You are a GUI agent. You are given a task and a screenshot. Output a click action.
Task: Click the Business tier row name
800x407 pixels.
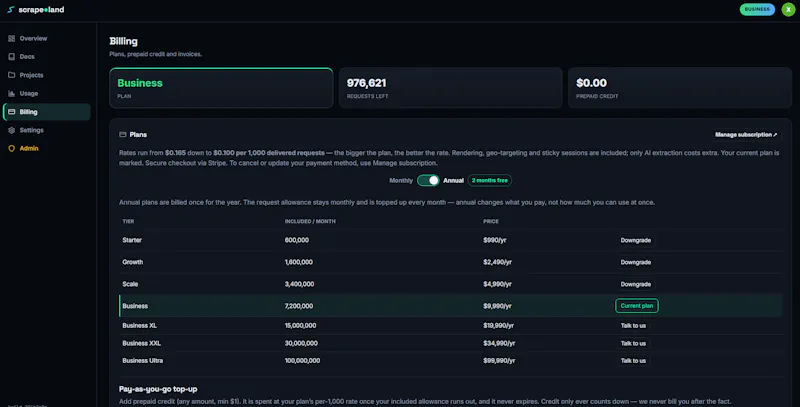pyautogui.click(x=135, y=306)
